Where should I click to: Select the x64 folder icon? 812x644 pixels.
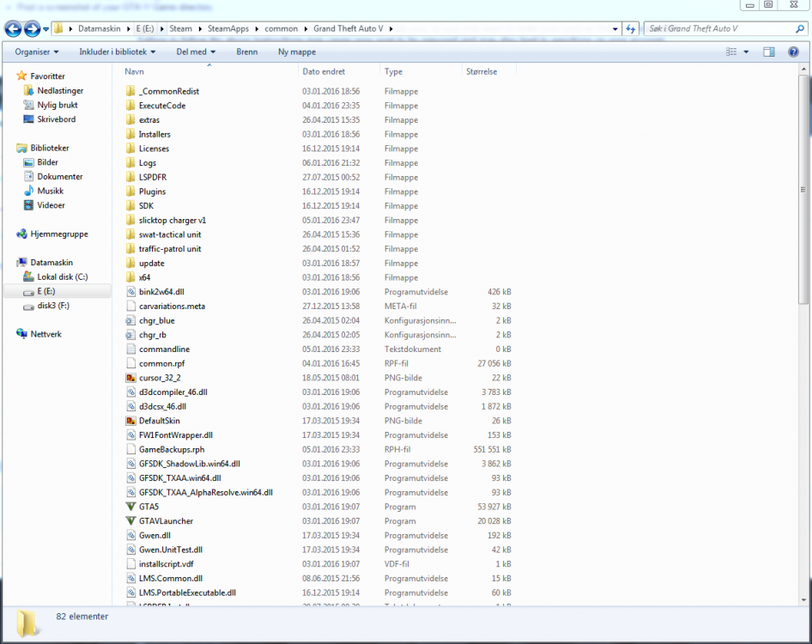coord(131,277)
